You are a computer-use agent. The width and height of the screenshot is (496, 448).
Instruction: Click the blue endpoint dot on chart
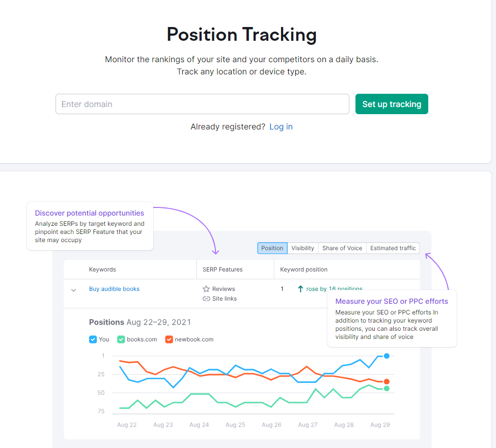pyautogui.click(x=387, y=356)
